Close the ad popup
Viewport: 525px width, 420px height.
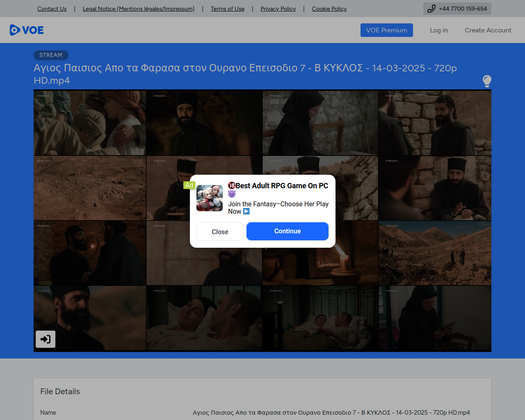(x=220, y=232)
